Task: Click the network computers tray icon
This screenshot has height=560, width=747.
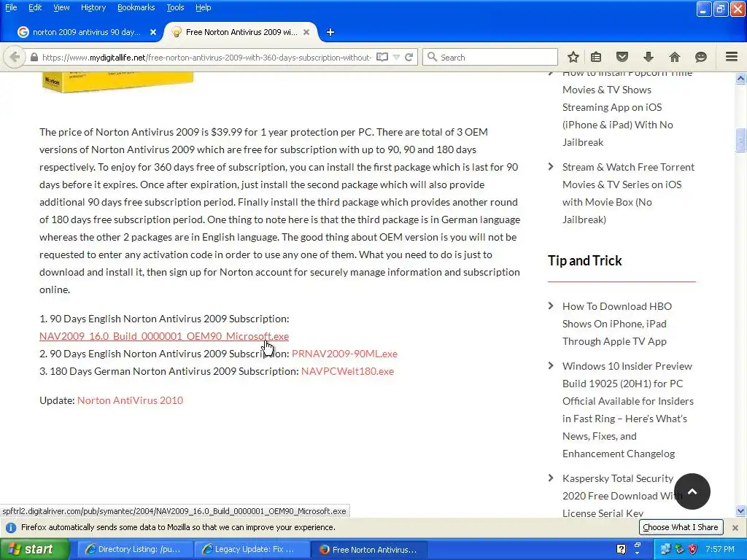Action: [x=665, y=549]
